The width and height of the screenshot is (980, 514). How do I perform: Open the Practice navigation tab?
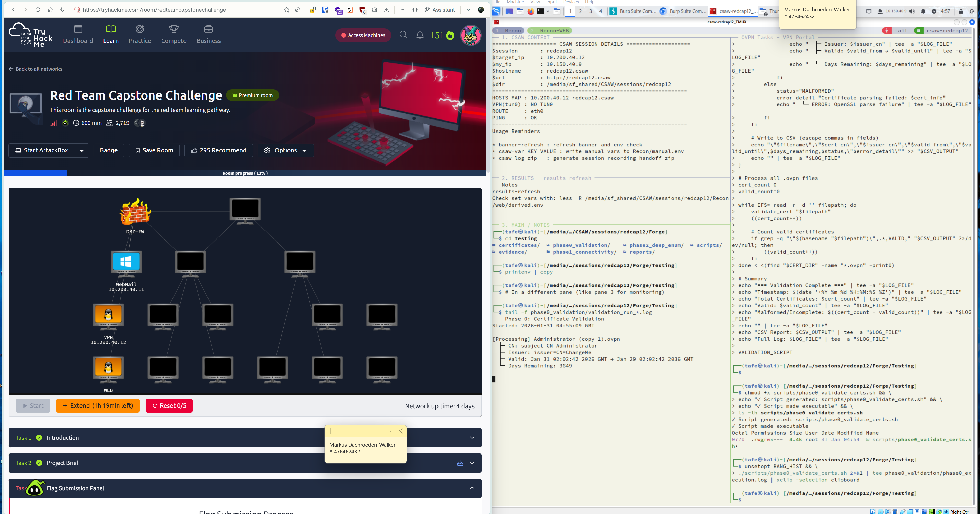pos(140,34)
